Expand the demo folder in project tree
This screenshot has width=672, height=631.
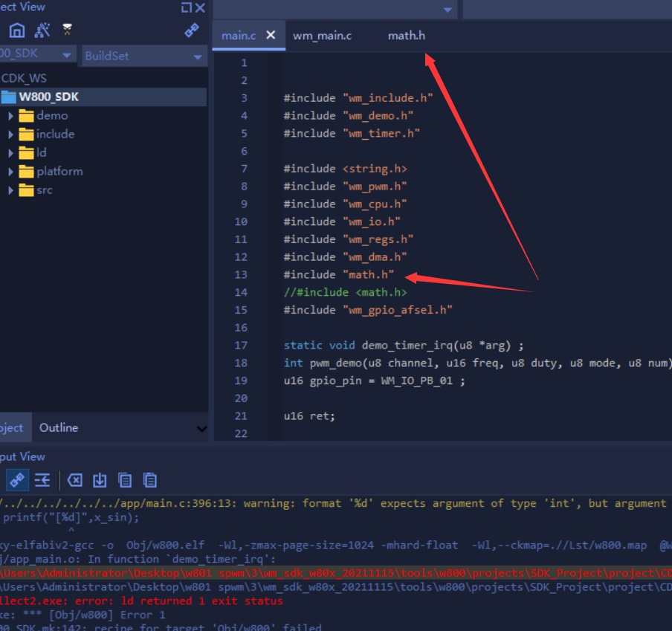pyautogui.click(x=11, y=116)
